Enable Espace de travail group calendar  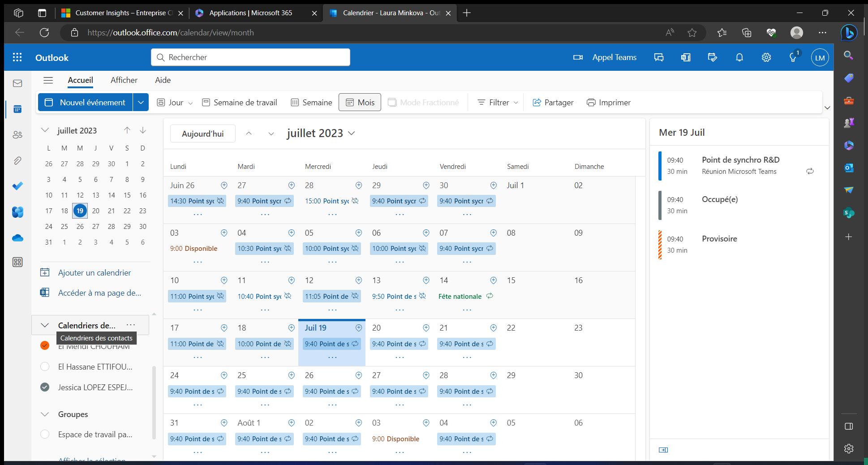click(x=45, y=435)
